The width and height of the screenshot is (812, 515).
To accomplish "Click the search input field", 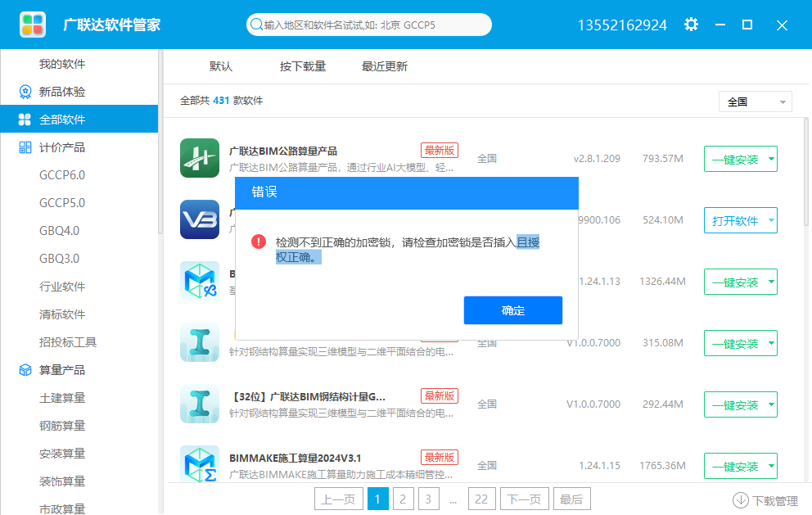I will coord(368,25).
